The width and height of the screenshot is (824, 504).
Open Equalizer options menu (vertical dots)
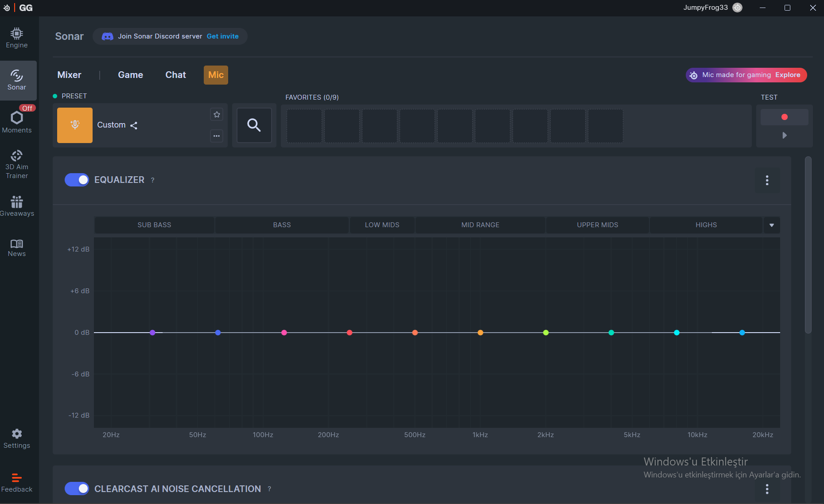[767, 180]
